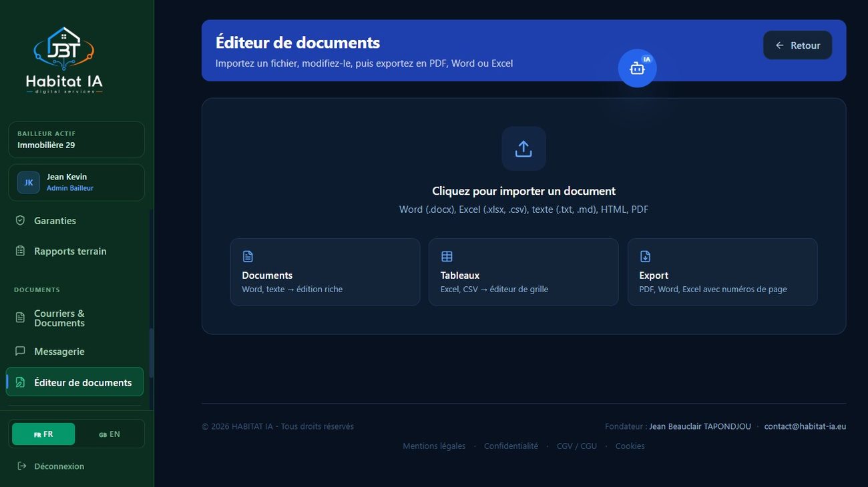Click the Habitat IA house logo
The image size is (868, 487).
[x=64, y=60]
